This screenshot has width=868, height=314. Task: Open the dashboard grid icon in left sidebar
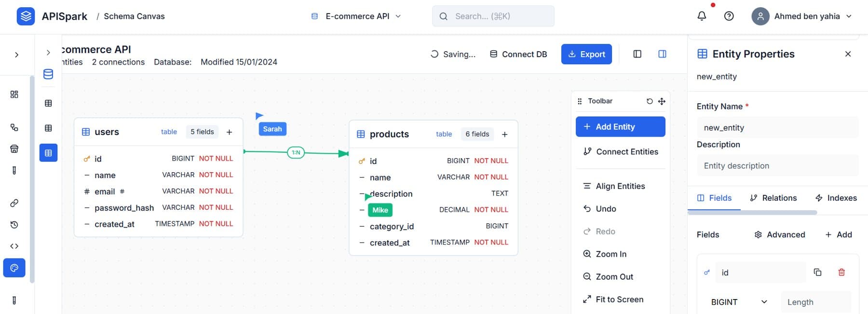(x=14, y=94)
